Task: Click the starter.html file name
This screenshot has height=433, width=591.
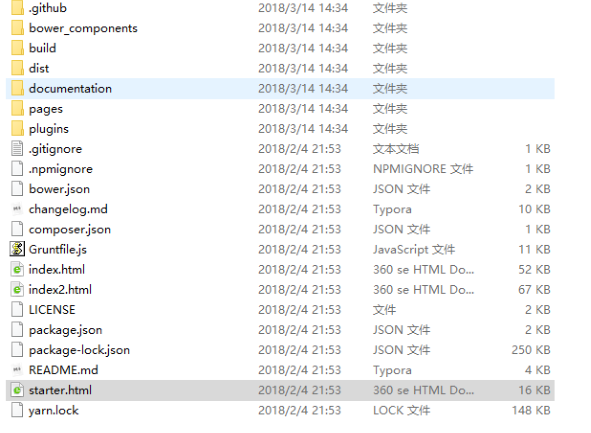Action: pyautogui.click(x=60, y=390)
